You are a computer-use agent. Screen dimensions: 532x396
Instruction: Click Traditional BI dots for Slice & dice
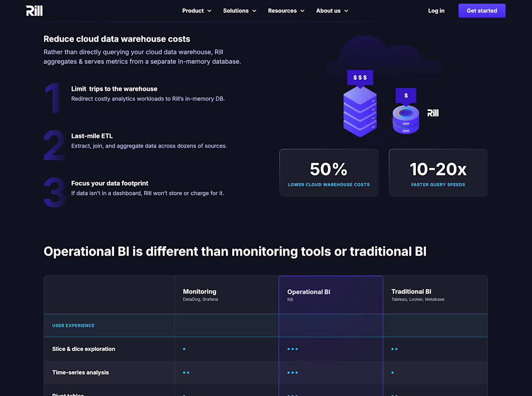point(394,349)
